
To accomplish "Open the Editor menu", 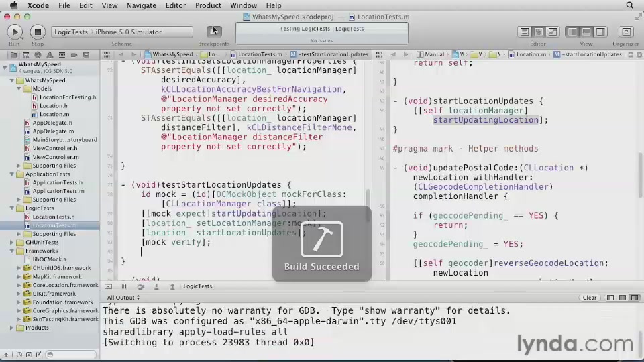I will pos(175,5).
